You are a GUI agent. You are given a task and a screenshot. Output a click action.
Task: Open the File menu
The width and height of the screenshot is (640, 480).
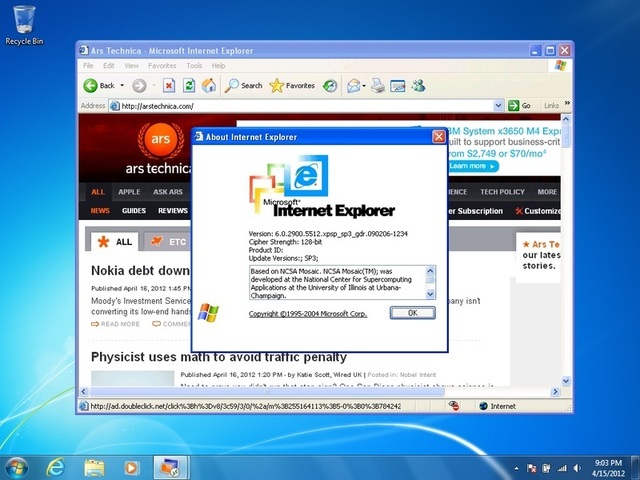point(88,66)
